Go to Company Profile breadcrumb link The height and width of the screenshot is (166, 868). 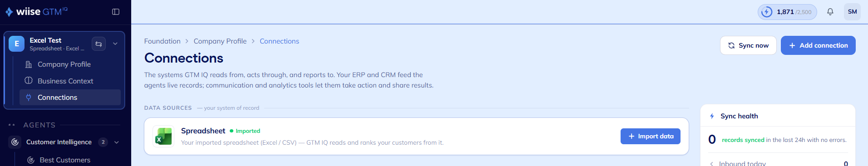[x=220, y=41]
